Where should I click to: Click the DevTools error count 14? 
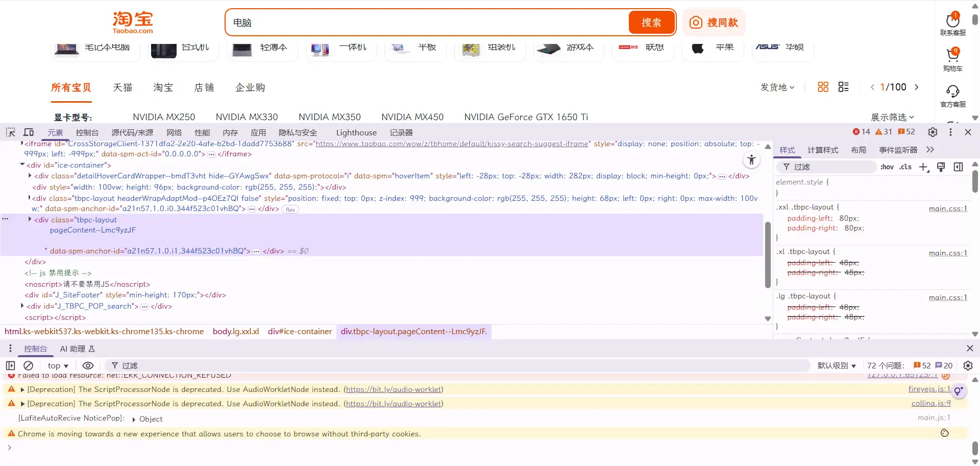(861, 132)
